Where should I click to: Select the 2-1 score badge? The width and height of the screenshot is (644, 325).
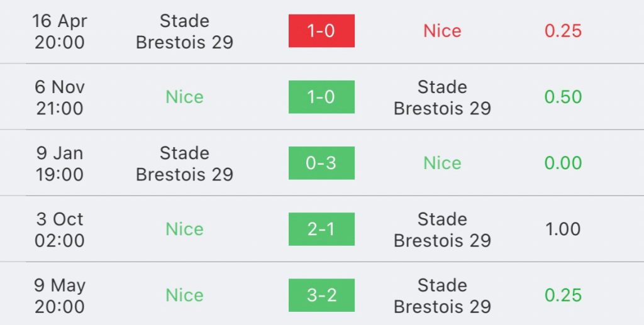point(321,229)
